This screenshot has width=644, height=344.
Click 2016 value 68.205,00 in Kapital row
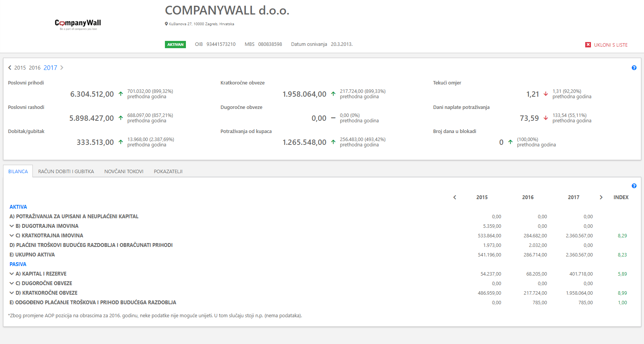(x=537, y=274)
